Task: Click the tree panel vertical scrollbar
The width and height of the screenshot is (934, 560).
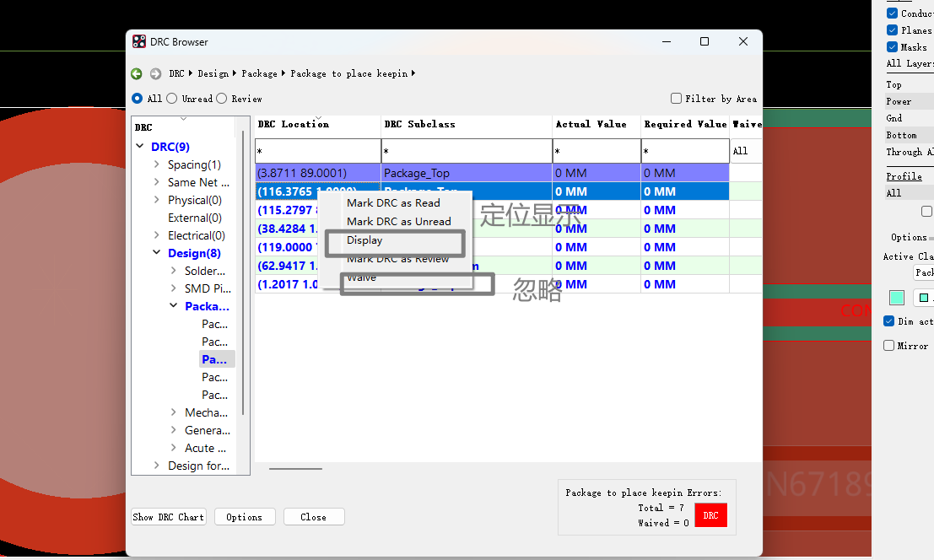Action: tap(243, 274)
